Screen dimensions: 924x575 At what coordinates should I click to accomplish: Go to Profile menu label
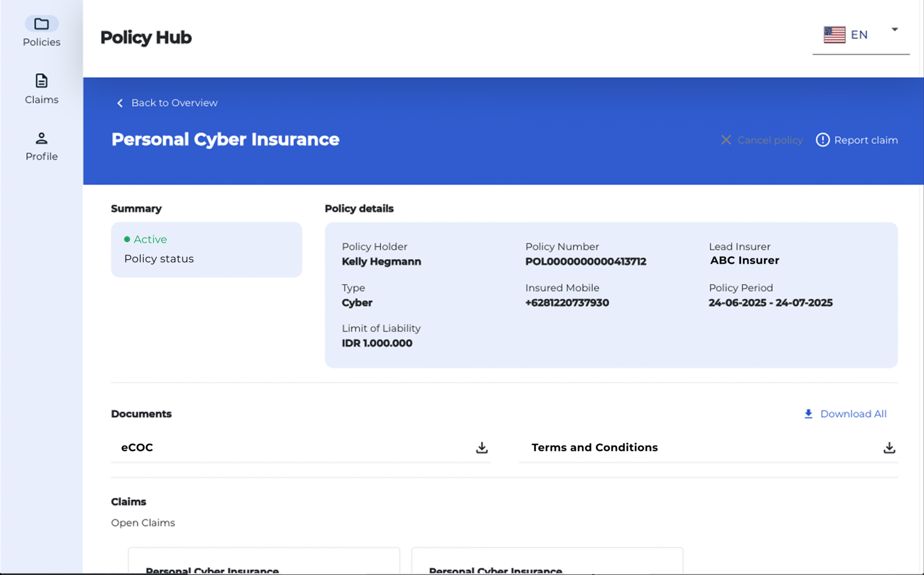point(42,156)
